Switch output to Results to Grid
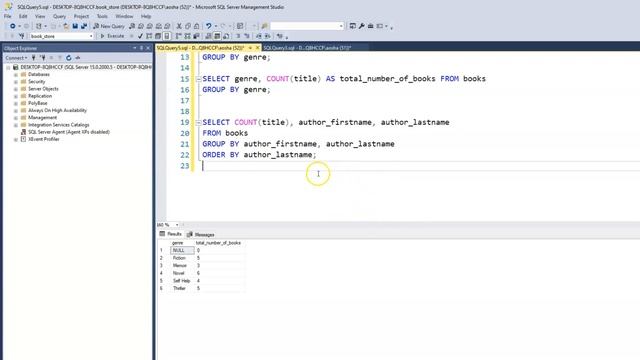640x360 pixels. click(x=217, y=36)
